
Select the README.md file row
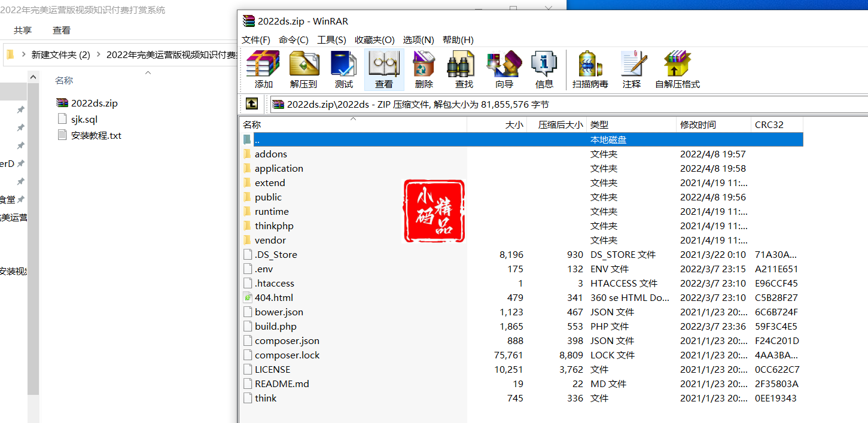pos(521,384)
